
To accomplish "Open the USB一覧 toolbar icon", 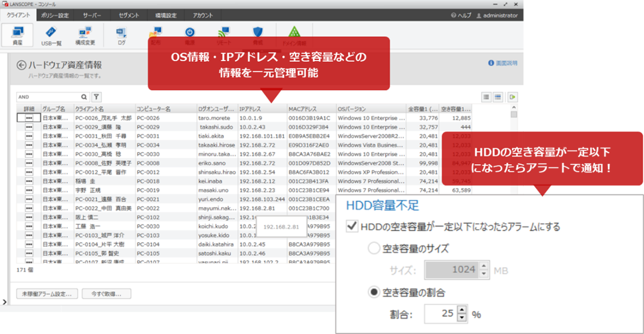I will [x=52, y=35].
